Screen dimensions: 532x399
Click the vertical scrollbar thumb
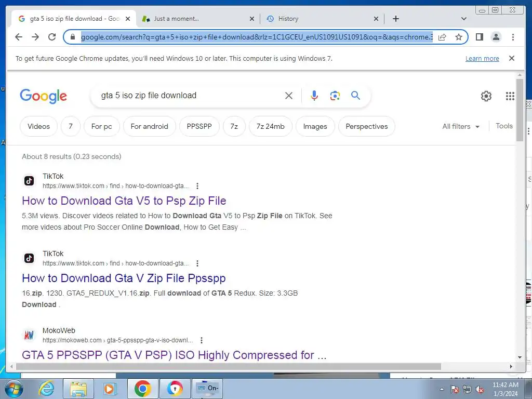click(520, 110)
